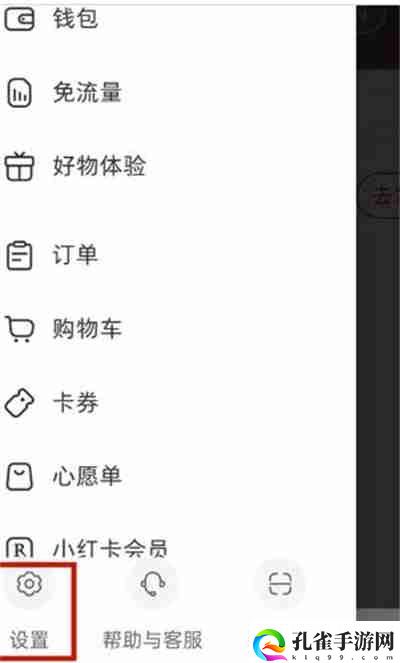Open the 钱包 menu entry
The width and height of the screenshot is (400, 663).
75,19
